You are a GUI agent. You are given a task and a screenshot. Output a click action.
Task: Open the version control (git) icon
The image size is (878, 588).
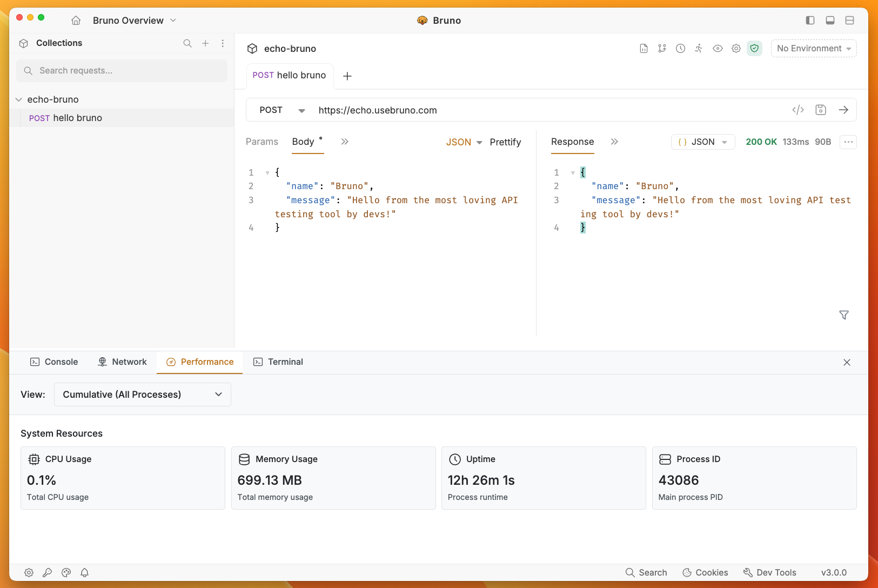click(662, 48)
